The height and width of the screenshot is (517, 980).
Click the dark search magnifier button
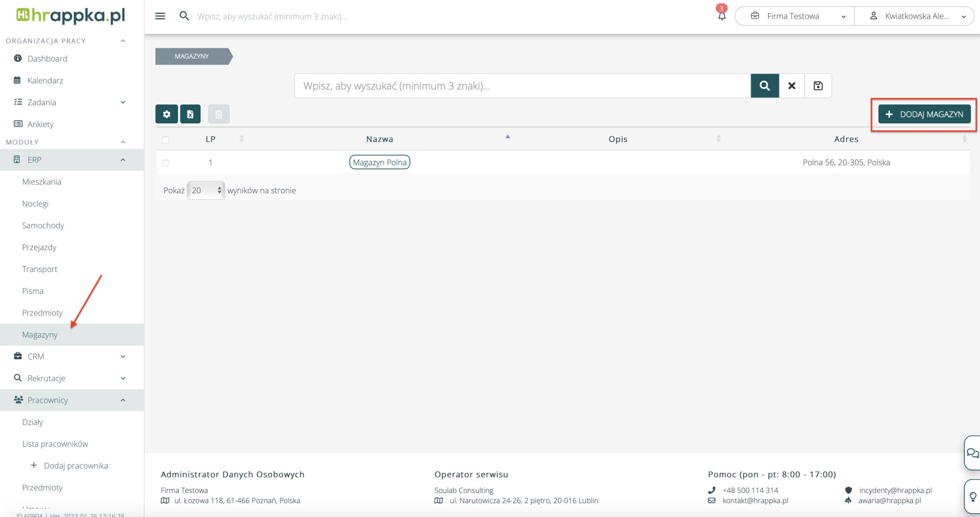tap(764, 86)
